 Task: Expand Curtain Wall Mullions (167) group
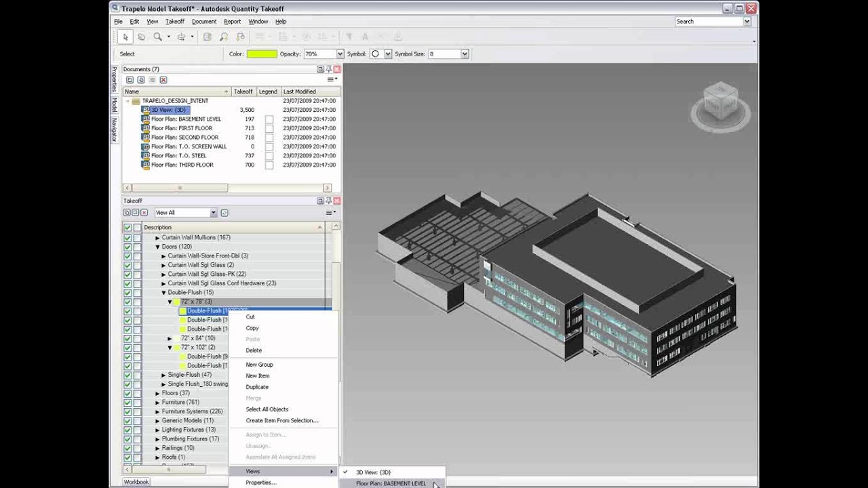(x=157, y=238)
